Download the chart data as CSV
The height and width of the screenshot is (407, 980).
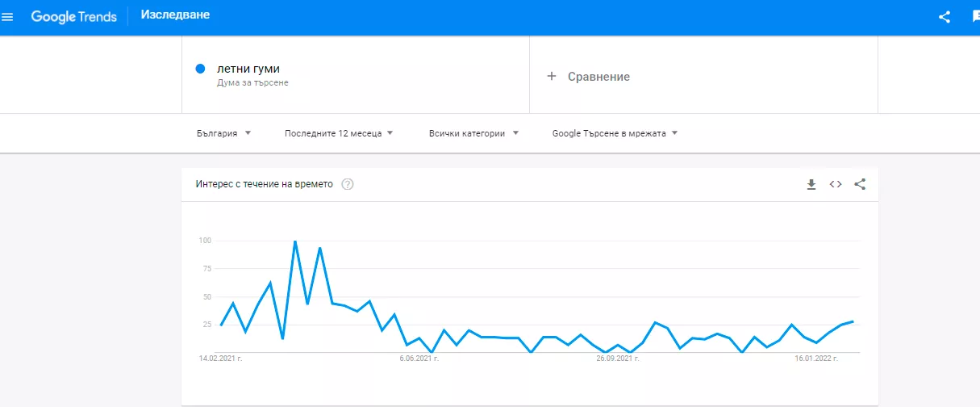click(811, 184)
